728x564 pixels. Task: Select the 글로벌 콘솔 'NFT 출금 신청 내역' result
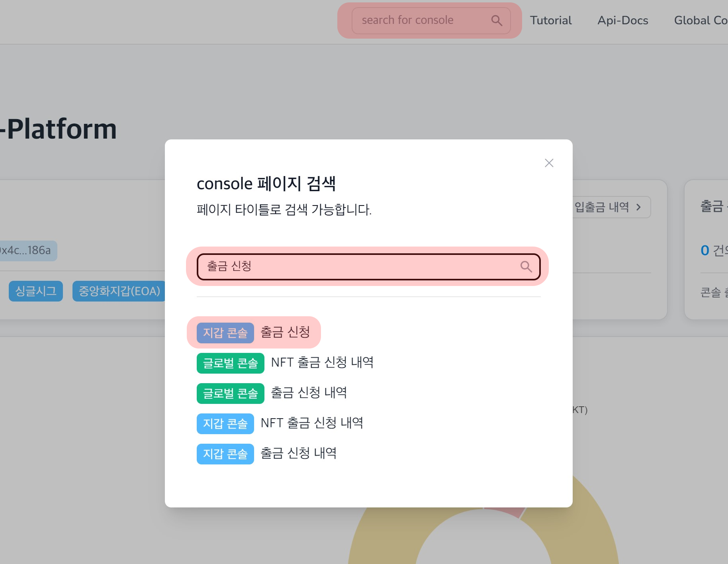[285, 363]
